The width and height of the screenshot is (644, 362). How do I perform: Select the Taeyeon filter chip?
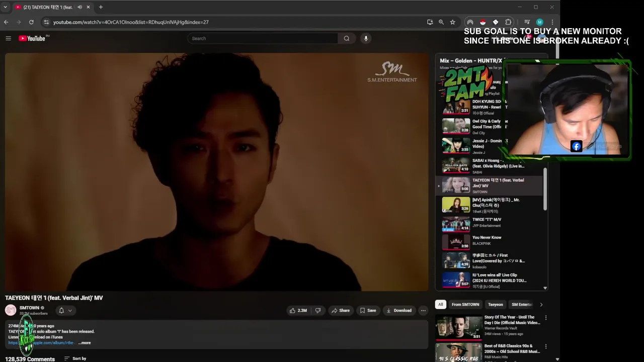(x=495, y=304)
